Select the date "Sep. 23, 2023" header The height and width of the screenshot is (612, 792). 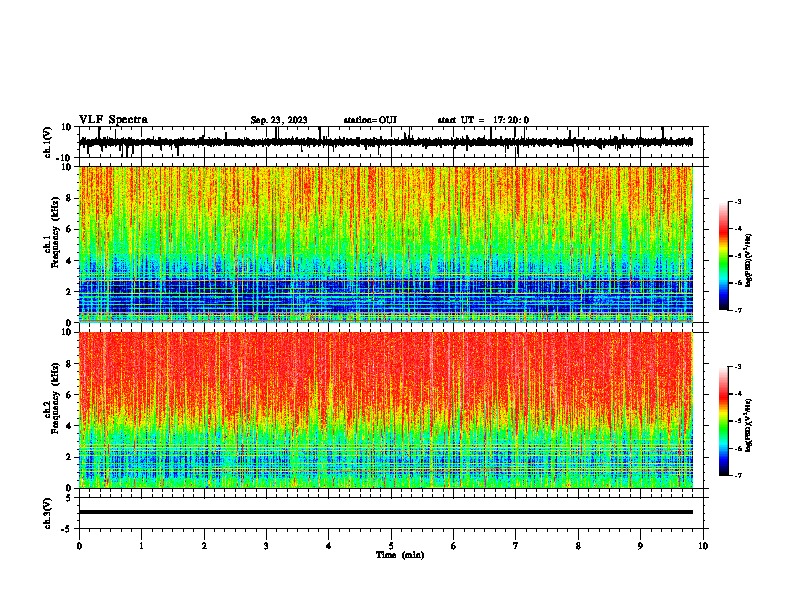click(x=279, y=120)
